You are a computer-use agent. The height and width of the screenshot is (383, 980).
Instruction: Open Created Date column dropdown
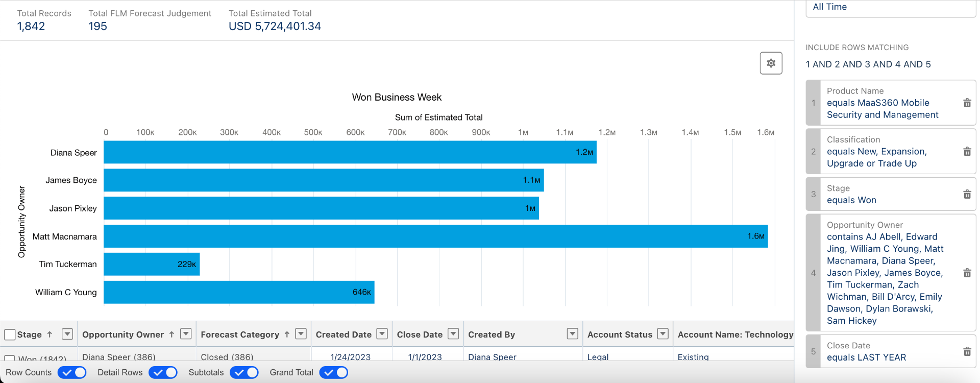[x=382, y=334]
